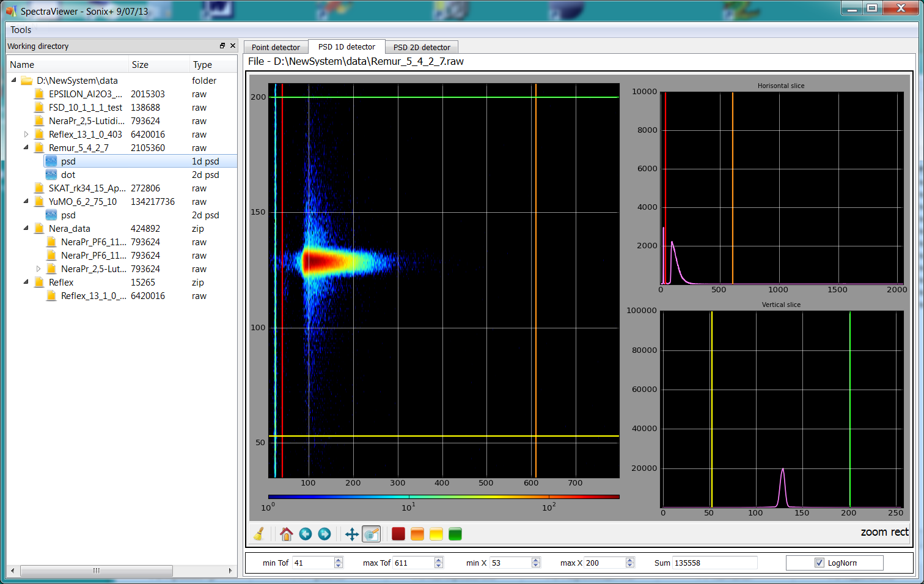
Task: Select the green marker color swatch
Action: click(455, 534)
